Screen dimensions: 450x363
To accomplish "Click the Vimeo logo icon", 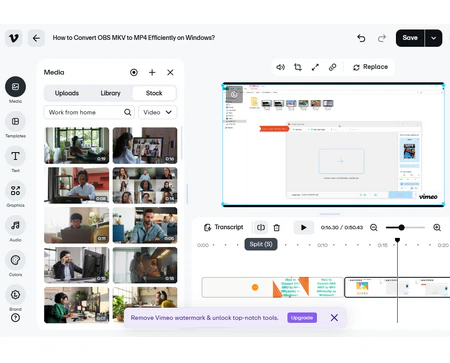I will (x=14, y=38).
